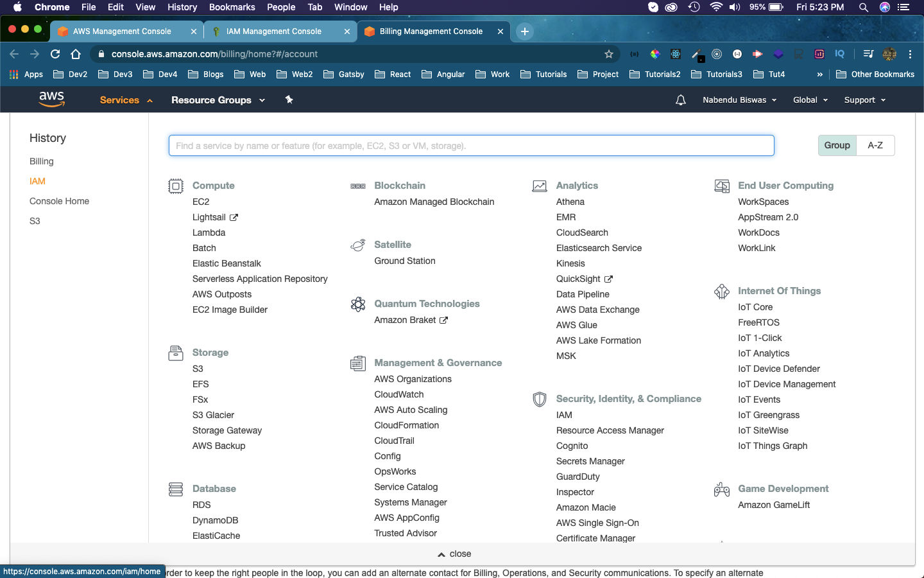Screen dimensions: 924x578
Task: Open a new browser tab
Action: coord(525,31)
